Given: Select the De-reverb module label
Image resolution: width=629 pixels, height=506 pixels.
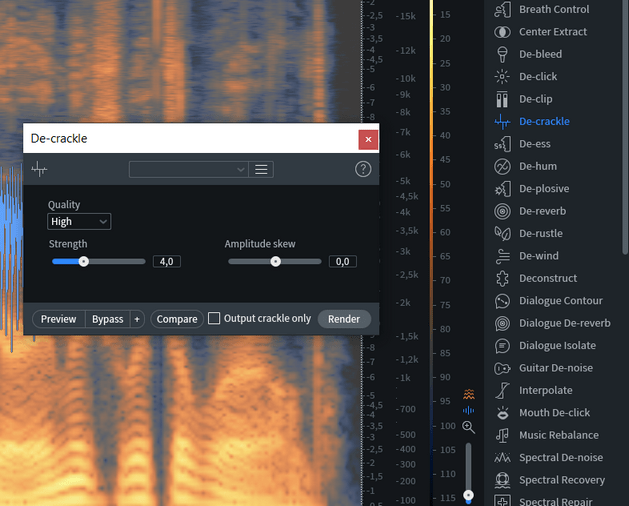Looking at the screenshot, I should point(543,211).
